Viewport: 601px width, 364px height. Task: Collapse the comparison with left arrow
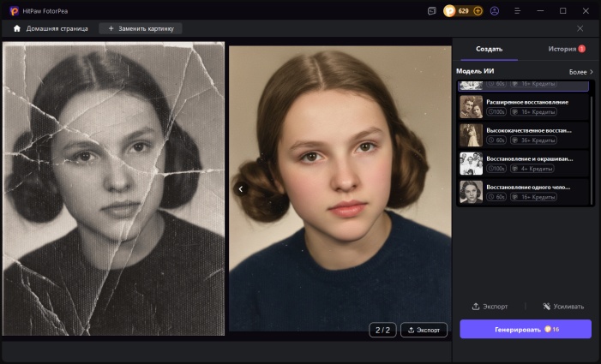(x=241, y=189)
